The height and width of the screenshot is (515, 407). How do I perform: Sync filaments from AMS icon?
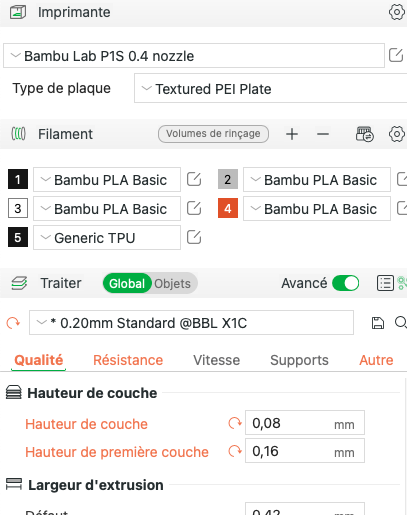(x=364, y=134)
